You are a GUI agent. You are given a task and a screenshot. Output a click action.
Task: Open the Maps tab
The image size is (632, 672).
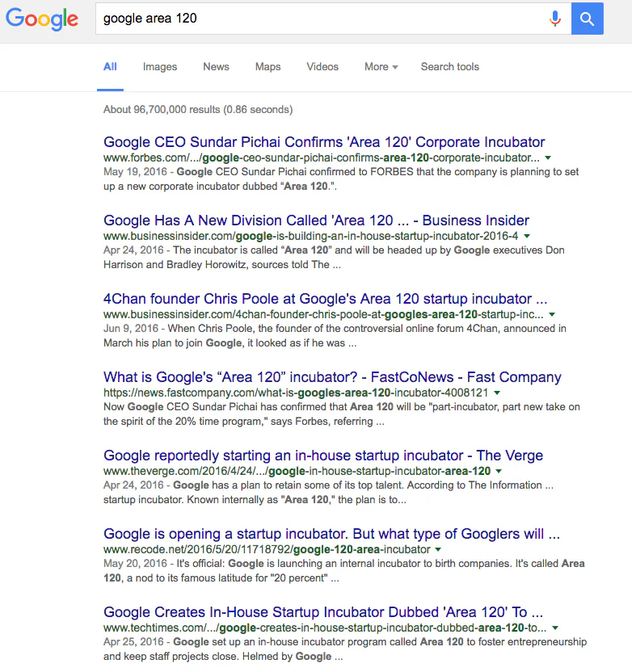[268, 67]
